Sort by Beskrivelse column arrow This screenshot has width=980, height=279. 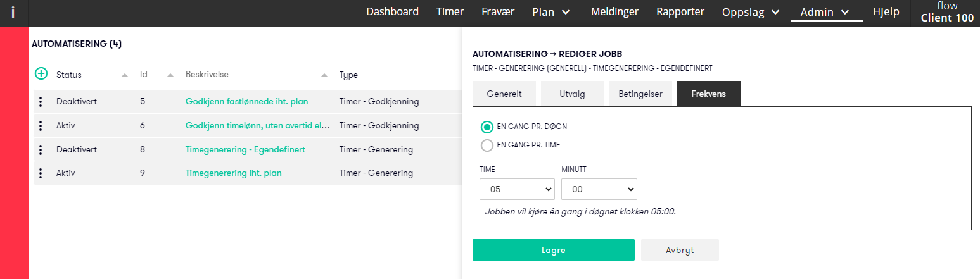(324, 75)
